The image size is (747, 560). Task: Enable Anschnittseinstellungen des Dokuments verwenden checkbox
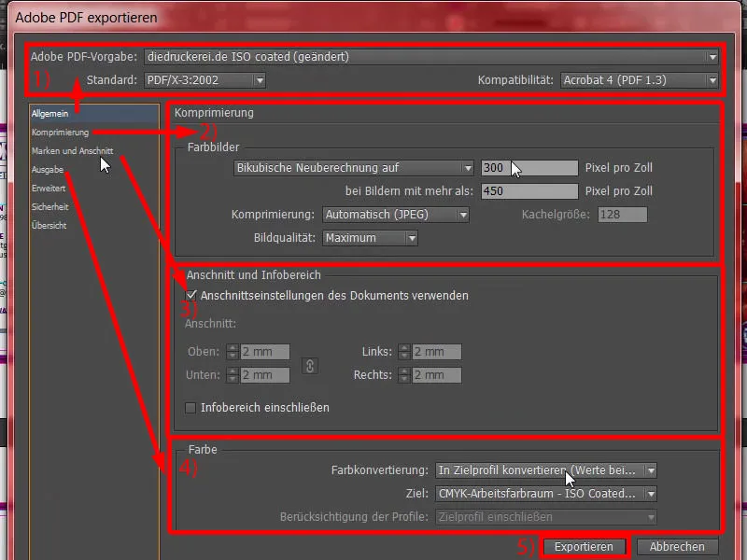point(190,295)
